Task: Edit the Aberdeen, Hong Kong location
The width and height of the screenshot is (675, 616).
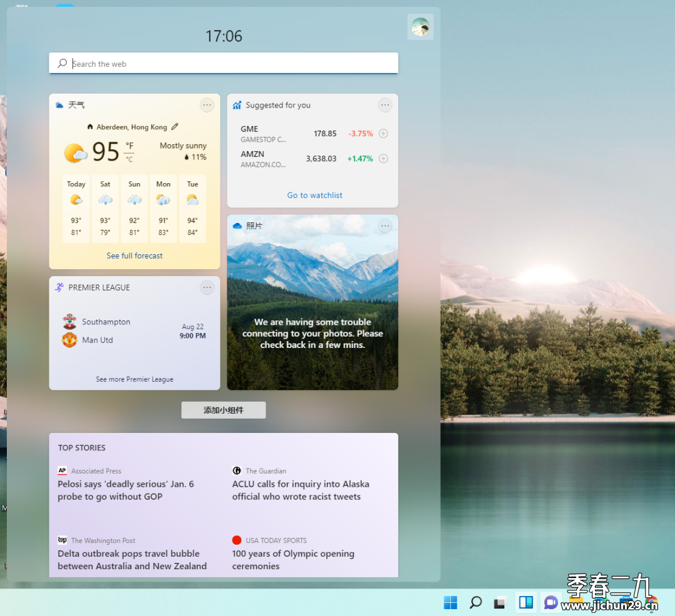Action: coord(175,126)
